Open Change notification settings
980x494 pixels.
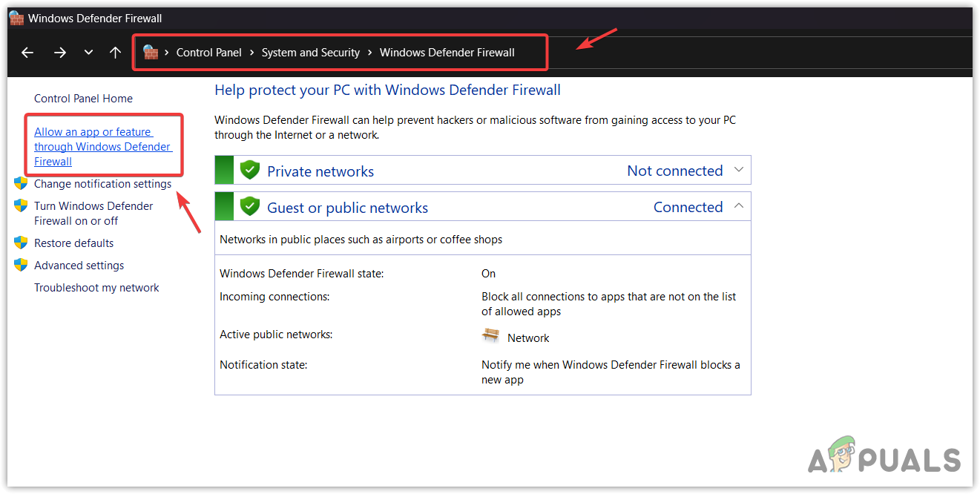click(x=102, y=184)
